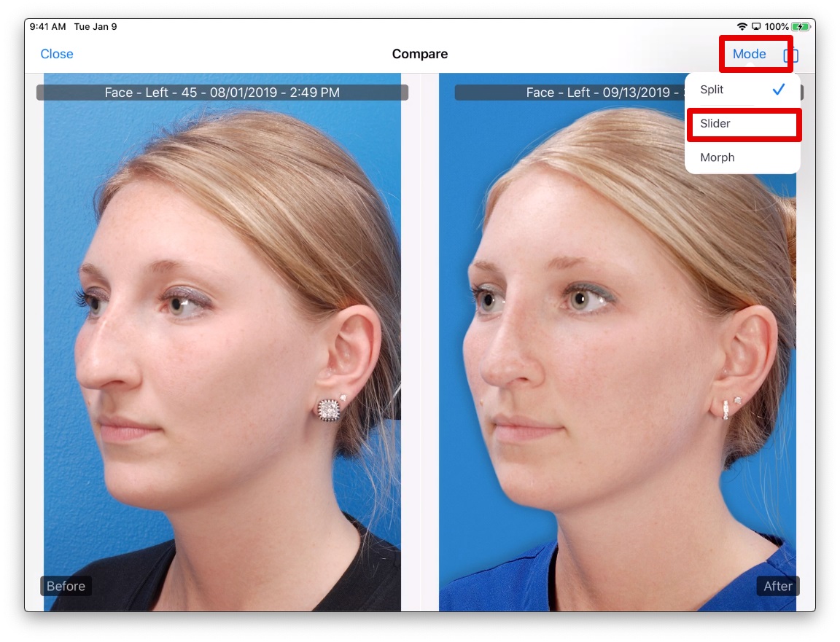This screenshot has width=840, height=642.
Task: Expand the after photo header bar
Action: 591,92
